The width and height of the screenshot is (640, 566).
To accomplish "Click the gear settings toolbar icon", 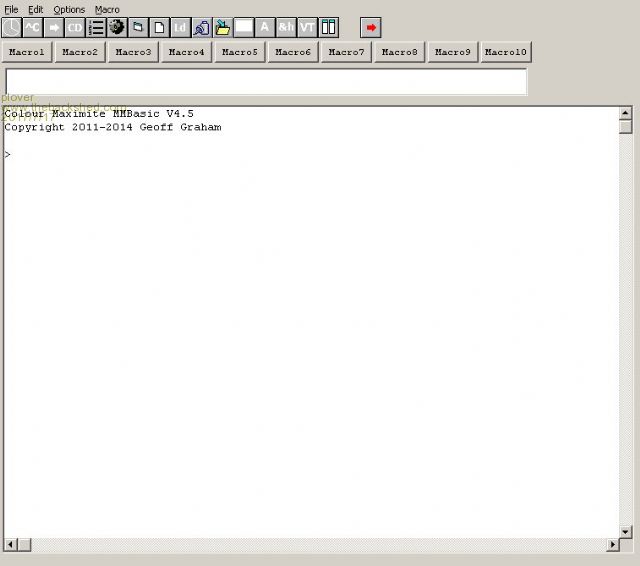I will pos(117,28).
